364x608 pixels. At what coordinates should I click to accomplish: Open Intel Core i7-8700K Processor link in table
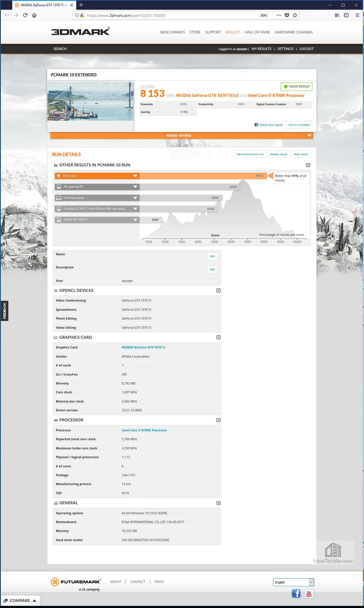(x=144, y=430)
